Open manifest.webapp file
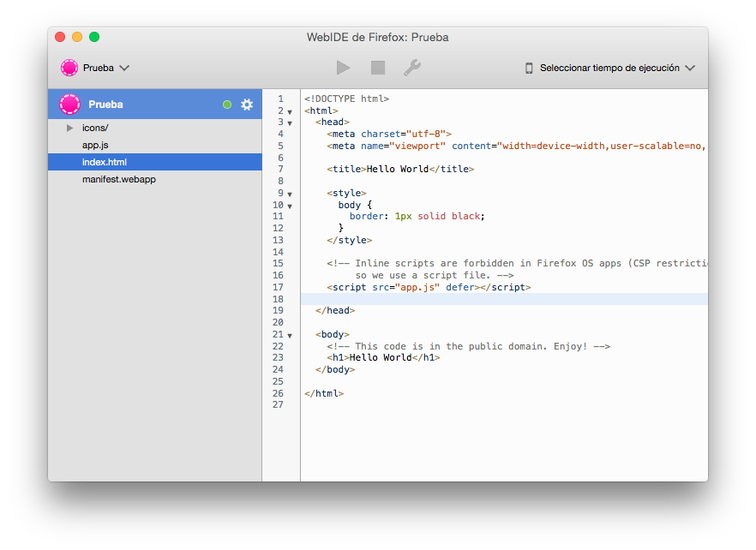The width and height of the screenshot is (756, 550). coord(119,179)
